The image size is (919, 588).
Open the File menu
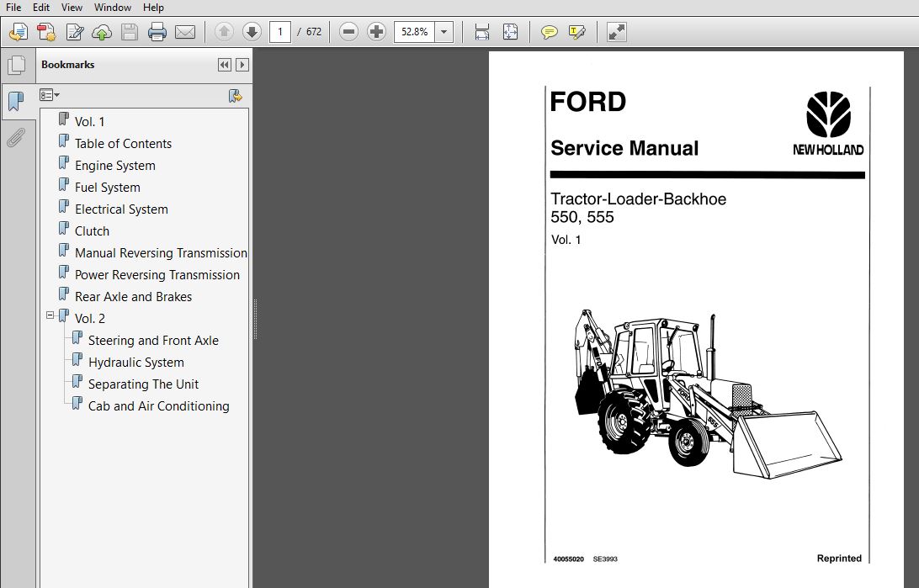[13, 8]
